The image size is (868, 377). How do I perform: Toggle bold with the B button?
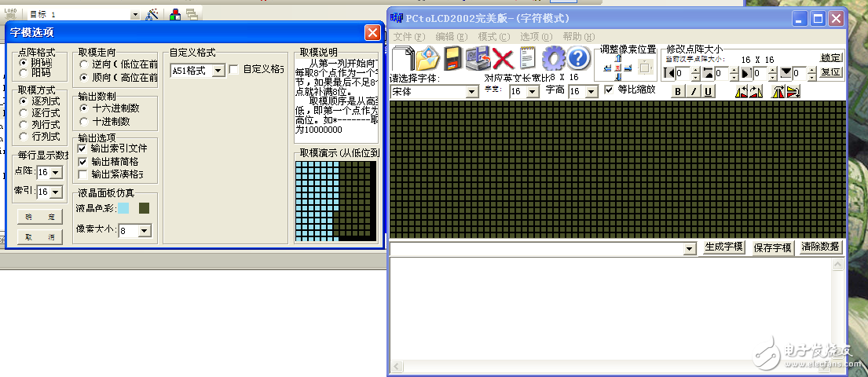pos(678,91)
